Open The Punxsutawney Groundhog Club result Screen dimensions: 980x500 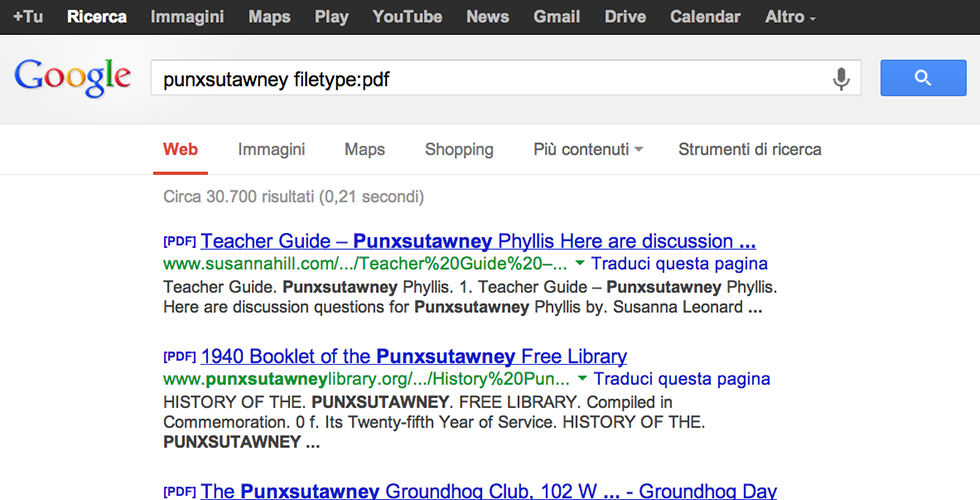[488, 491]
